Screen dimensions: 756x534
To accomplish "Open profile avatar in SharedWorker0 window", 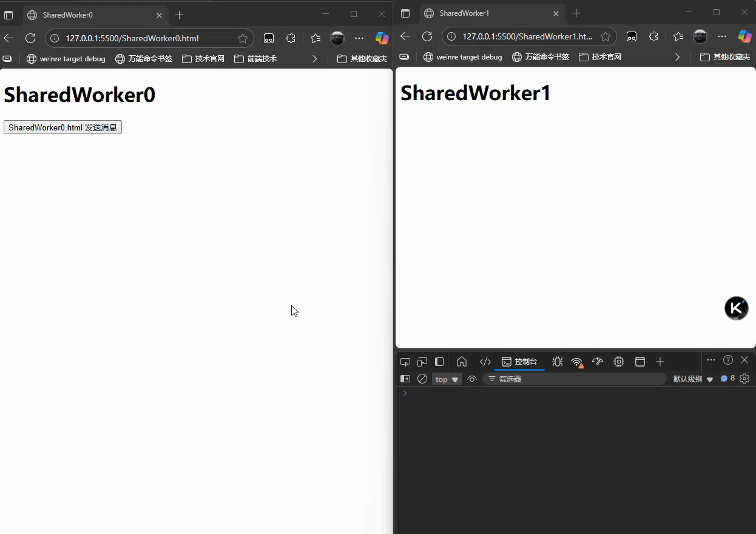I will [337, 38].
